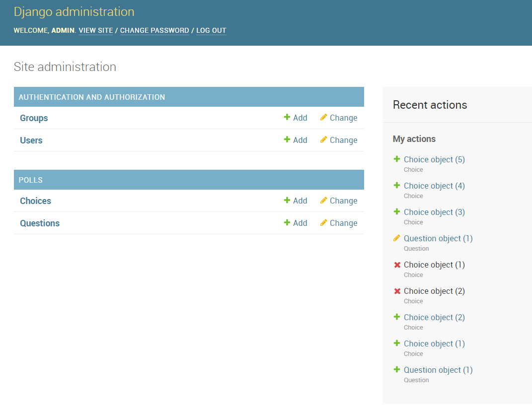Click Change link text for Groups
532x410 pixels.
[x=343, y=118]
